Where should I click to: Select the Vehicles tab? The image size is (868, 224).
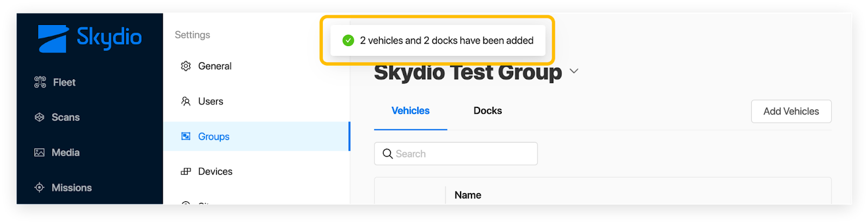coord(411,111)
